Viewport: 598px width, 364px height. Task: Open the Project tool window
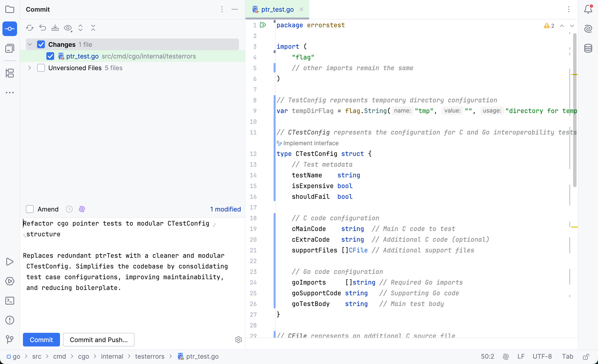point(10,10)
